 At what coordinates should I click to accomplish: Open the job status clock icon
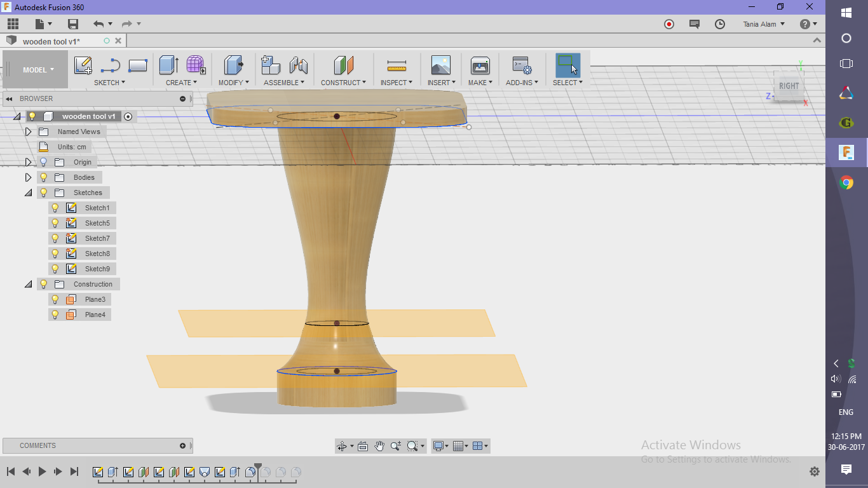(x=720, y=24)
